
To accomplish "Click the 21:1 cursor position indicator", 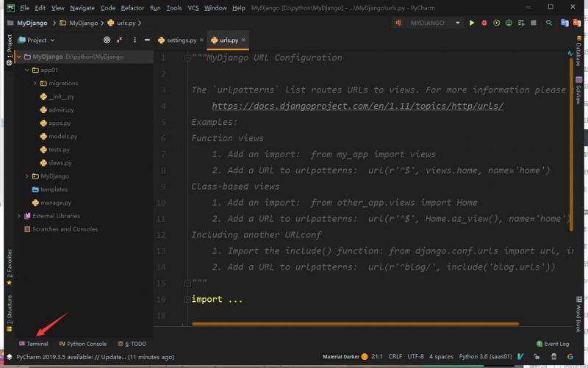I will tap(377, 357).
